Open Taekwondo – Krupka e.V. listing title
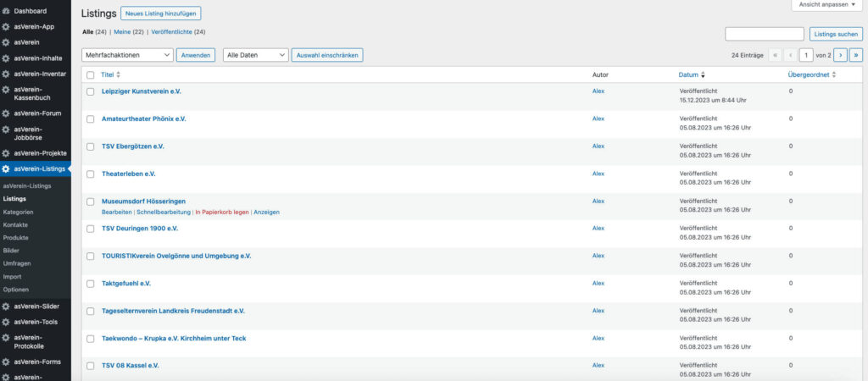868x381 pixels. pos(174,339)
